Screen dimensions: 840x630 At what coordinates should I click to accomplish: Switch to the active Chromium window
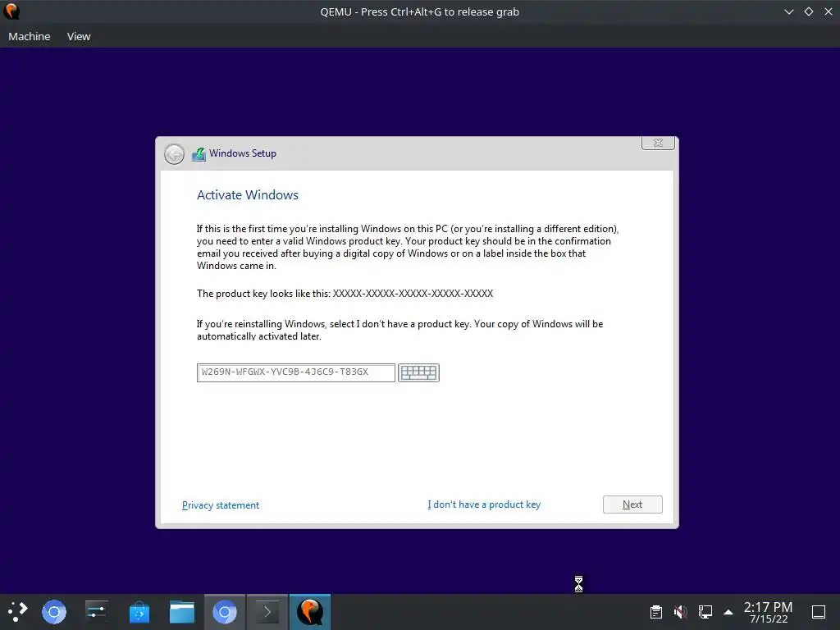tap(225, 612)
